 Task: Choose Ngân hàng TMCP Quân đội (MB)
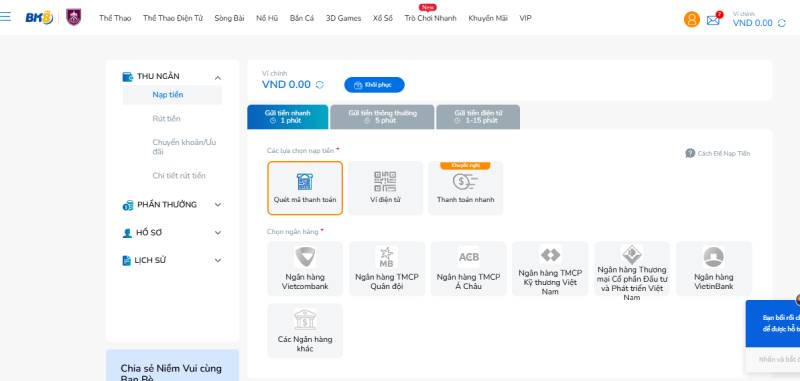(387, 269)
